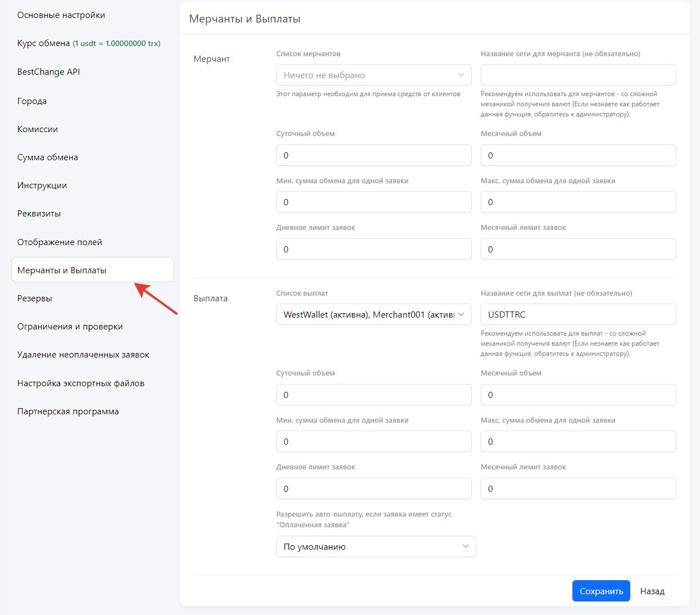Click payout Месячный объем input field
Viewport: 700px width, 615px height.
578,395
